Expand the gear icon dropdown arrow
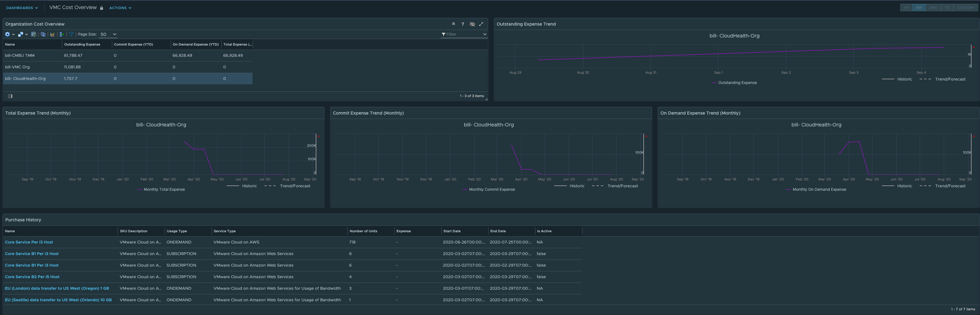The image size is (980, 315). click(13, 35)
